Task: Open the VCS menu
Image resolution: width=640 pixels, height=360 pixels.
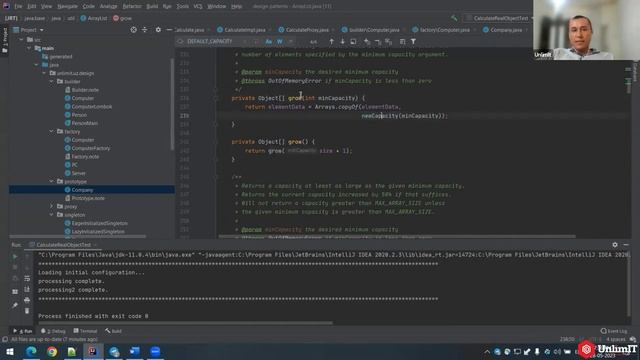Action: click(198, 6)
